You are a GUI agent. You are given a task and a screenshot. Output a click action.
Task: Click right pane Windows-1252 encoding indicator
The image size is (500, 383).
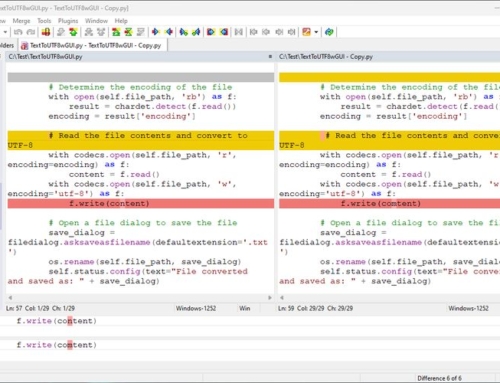[468, 308]
